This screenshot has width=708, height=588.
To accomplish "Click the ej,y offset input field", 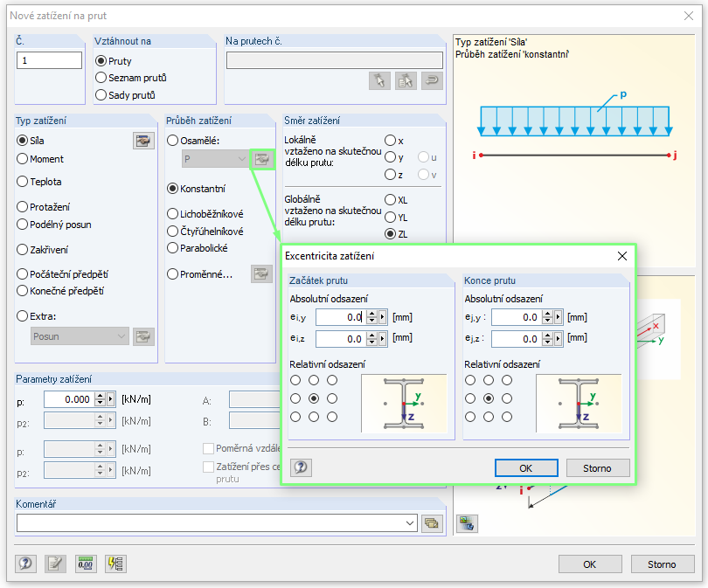I will pos(517,317).
